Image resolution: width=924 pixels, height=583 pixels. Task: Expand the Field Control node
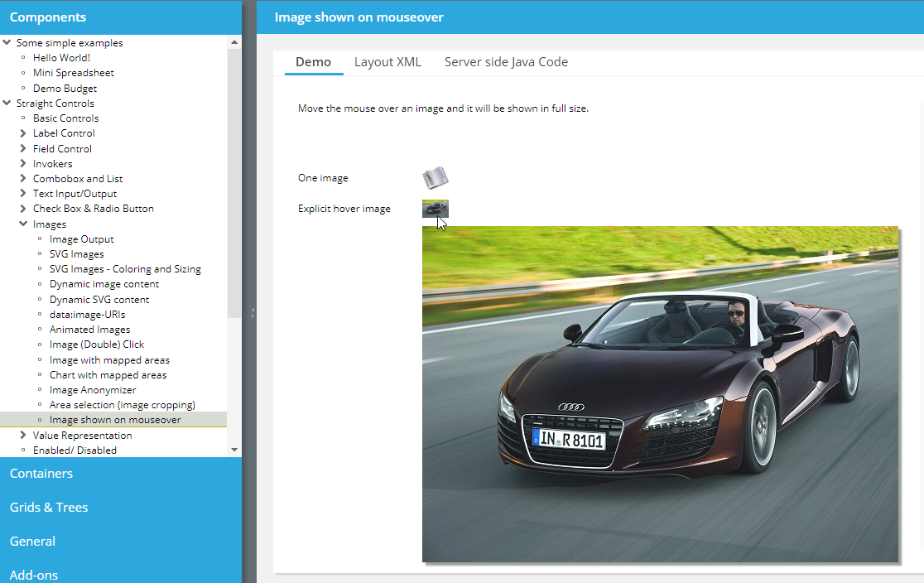tap(23, 149)
